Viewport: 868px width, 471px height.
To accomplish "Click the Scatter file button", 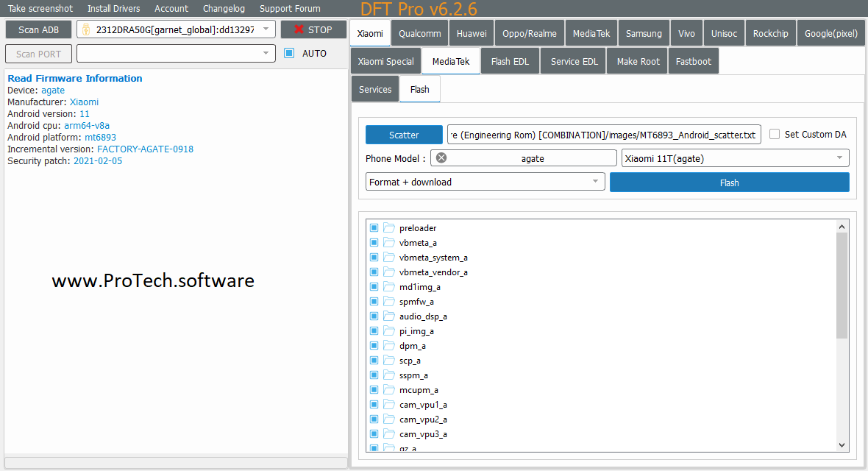I will click(404, 135).
